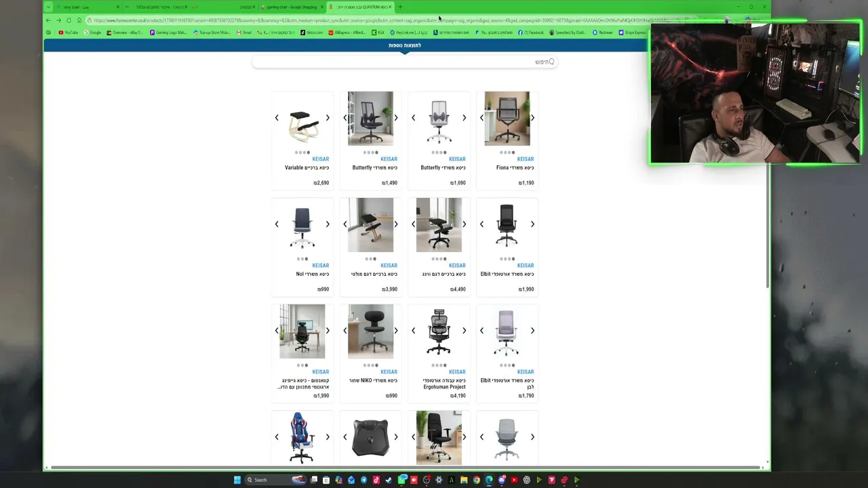Select the ₪1,790 price text
This screenshot has width=868, height=488.
click(x=526, y=396)
